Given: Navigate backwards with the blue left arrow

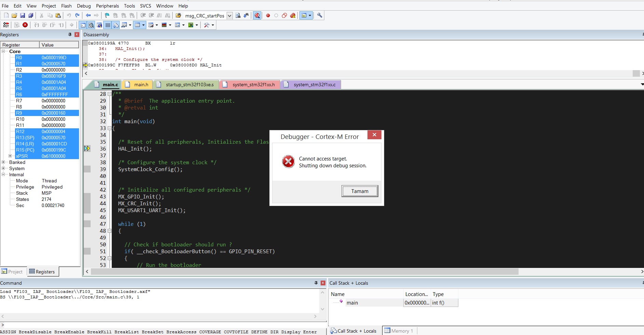Looking at the screenshot, I should pyautogui.click(x=88, y=15).
